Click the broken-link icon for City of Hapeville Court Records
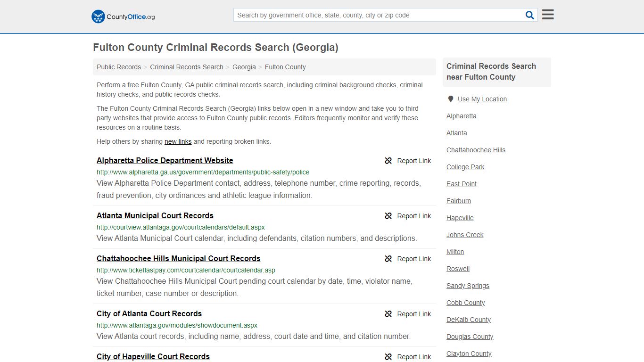The image size is (644, 362). [x=388, y=357]
